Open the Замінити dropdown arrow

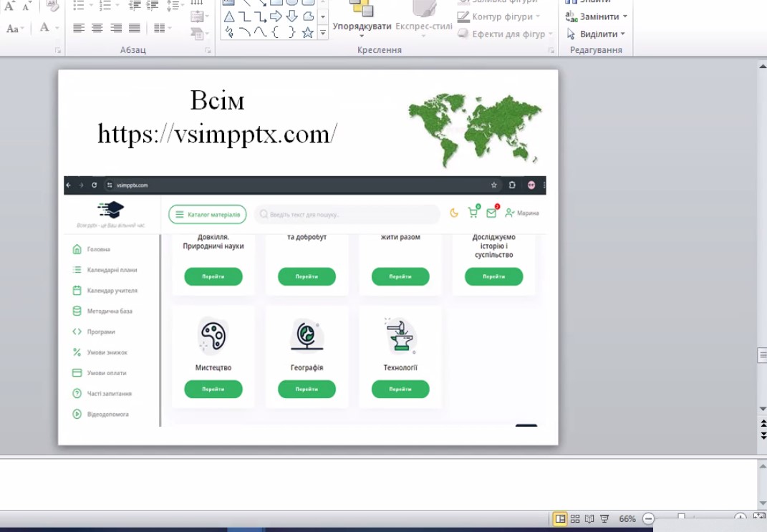pyautogui.click(x=625, y=16)
